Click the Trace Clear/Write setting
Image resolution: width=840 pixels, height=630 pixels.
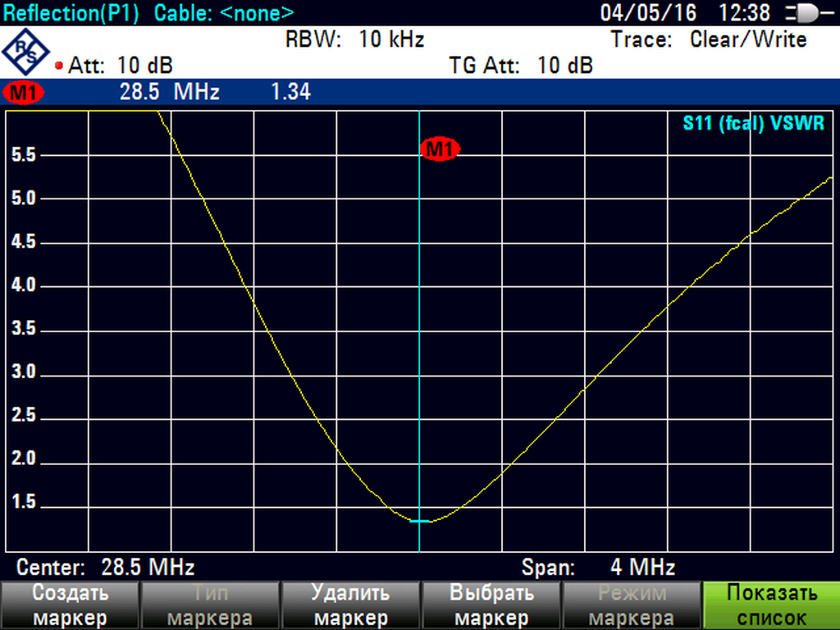(708, 39)
